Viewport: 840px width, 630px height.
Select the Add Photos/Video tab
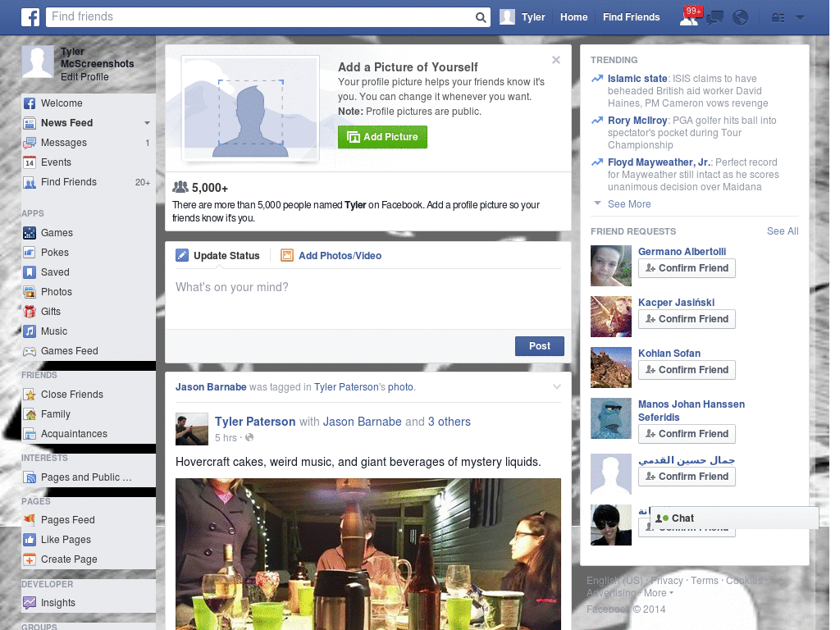point(331,256)
